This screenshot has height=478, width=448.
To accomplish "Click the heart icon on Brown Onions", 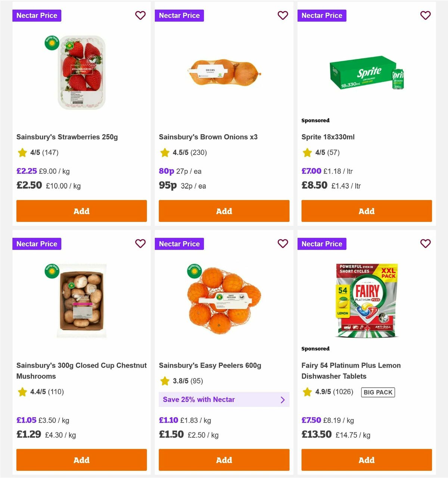I will [x=283, y=15].
